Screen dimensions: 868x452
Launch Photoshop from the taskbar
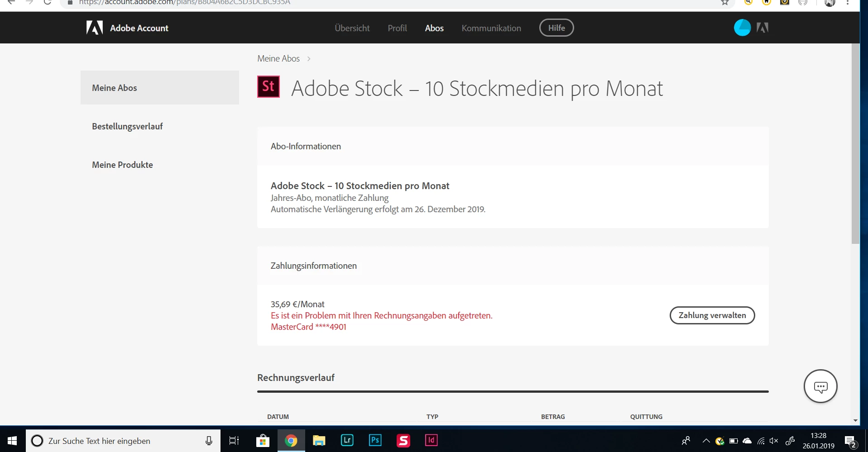click(375, 440)
